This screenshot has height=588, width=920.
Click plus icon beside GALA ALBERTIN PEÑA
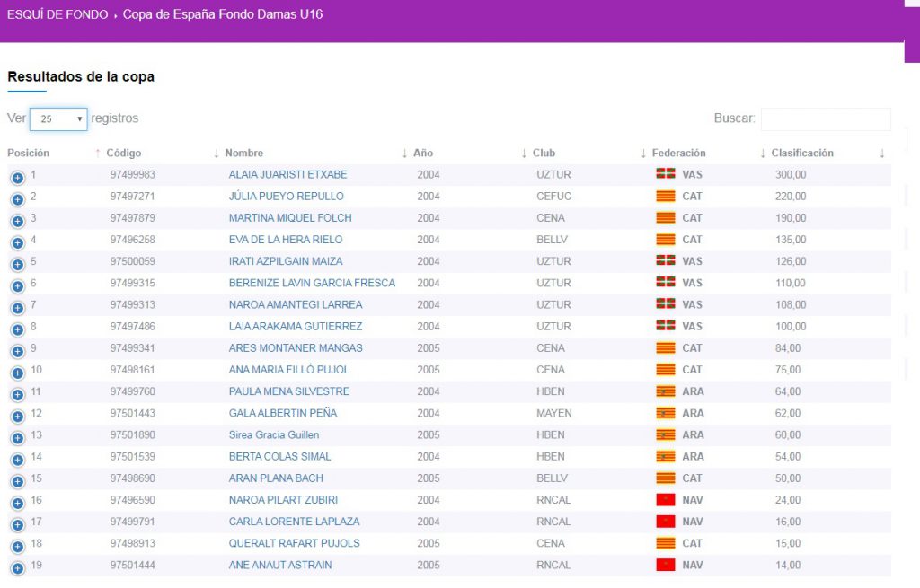click(18, 417)
